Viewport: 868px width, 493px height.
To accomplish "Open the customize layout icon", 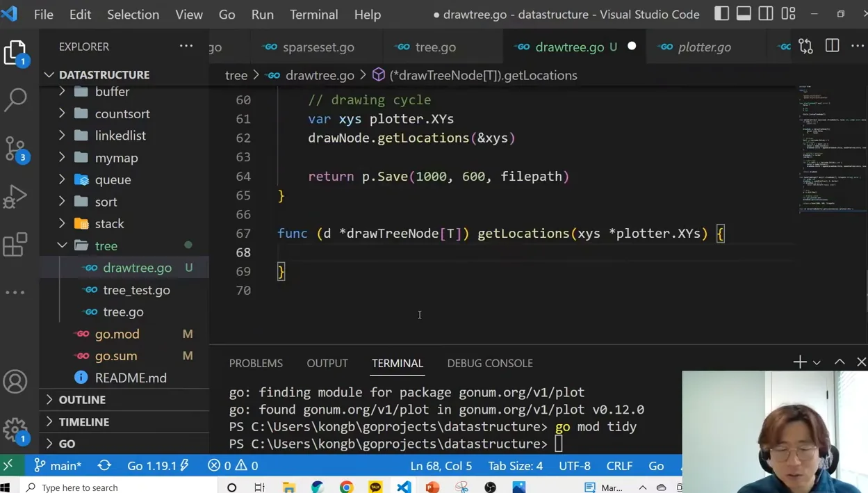I will 788,14.
